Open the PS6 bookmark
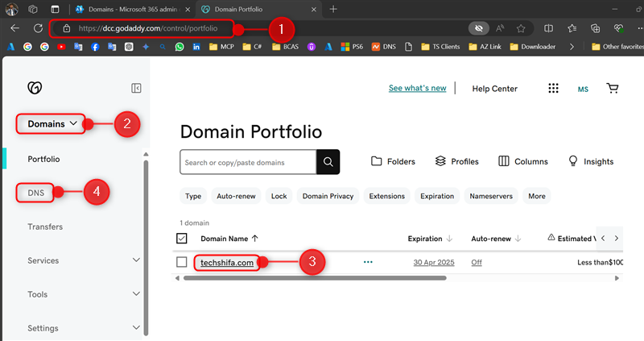This screenshot has height=341, width=644. tap(352, 47)
